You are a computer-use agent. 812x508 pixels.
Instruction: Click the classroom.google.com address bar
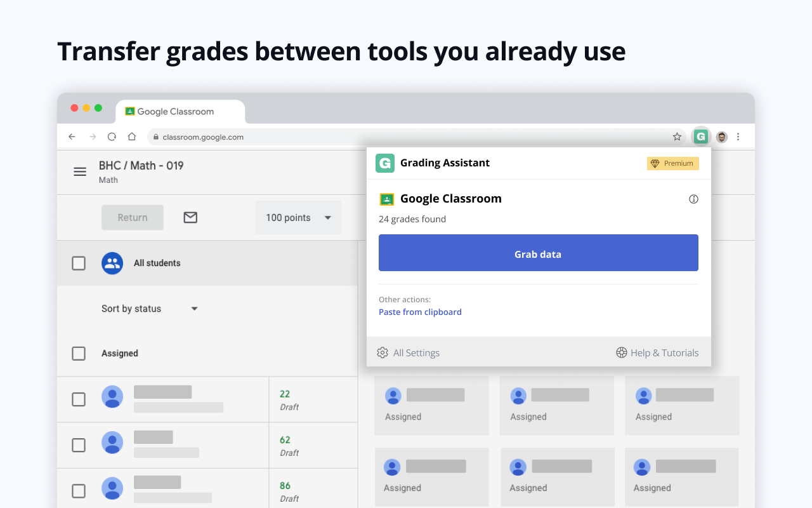(x=417, y=137)
